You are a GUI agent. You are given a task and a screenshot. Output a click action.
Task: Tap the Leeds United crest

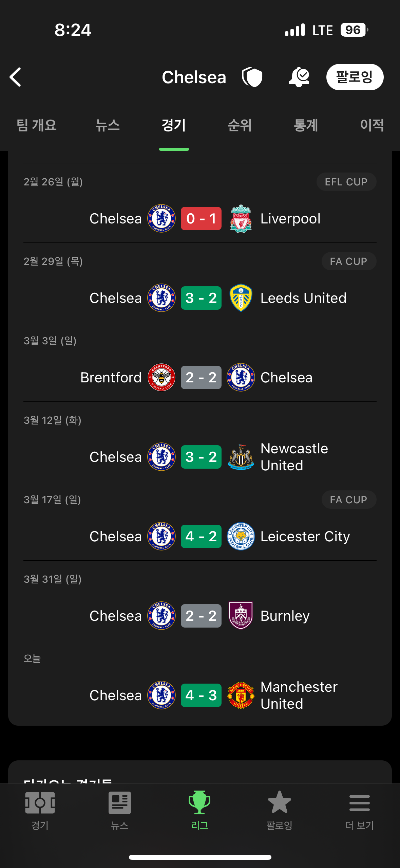tap(241, 298)
